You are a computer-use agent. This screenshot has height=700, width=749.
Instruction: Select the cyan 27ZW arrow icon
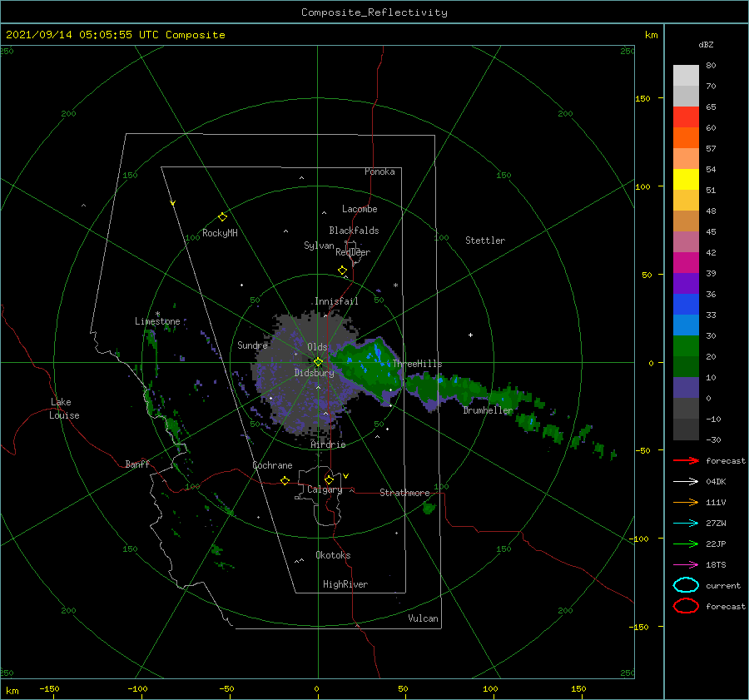pos(686,524)
